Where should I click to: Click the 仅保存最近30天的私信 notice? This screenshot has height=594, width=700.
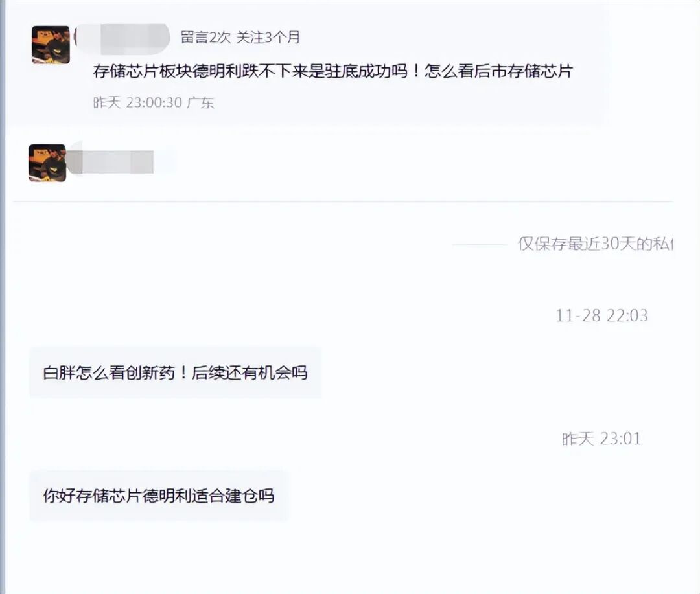[x=595, y=244]
